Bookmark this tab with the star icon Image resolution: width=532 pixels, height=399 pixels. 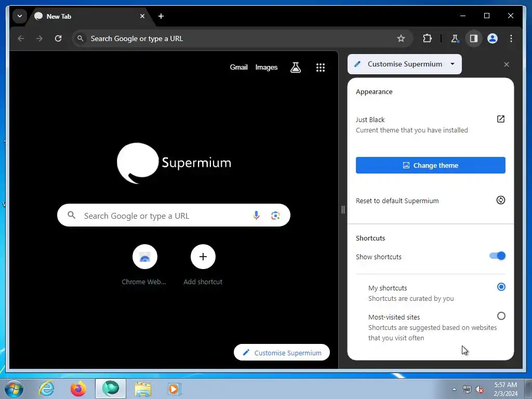pyautogui.click(x=401, y=38)
